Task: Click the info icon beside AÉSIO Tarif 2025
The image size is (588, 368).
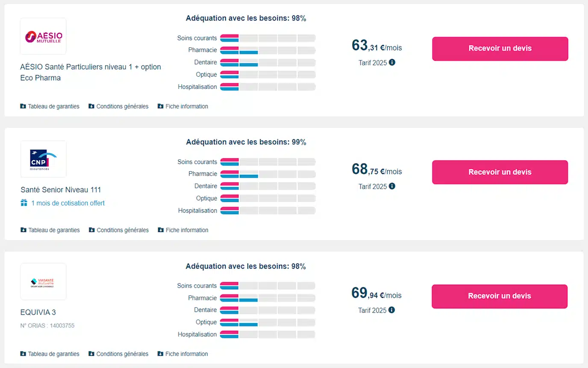Action: 392,62
